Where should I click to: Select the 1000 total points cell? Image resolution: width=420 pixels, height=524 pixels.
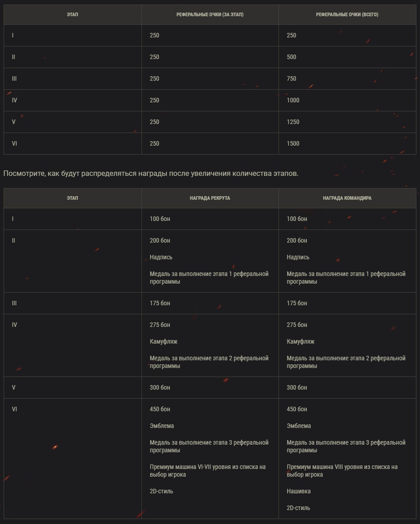point(293,101)
